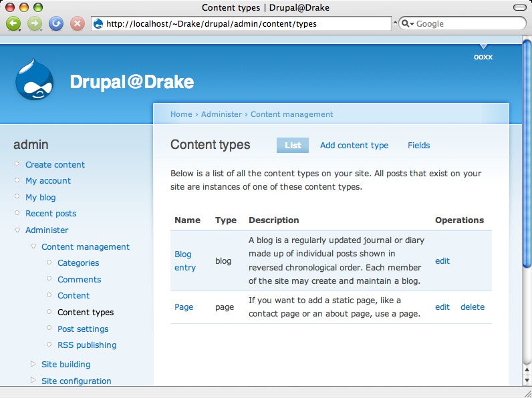
Task: Open the Blog entry content type
Action: pos(185,260)
